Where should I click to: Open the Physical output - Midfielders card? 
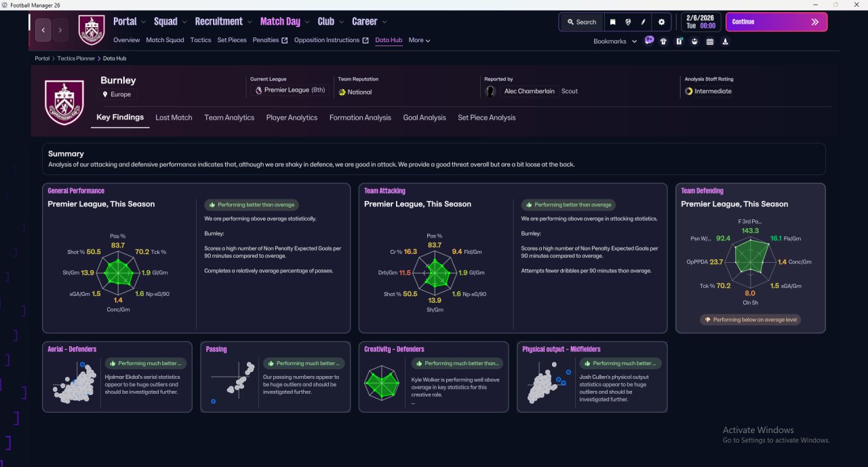pos(592,377)
